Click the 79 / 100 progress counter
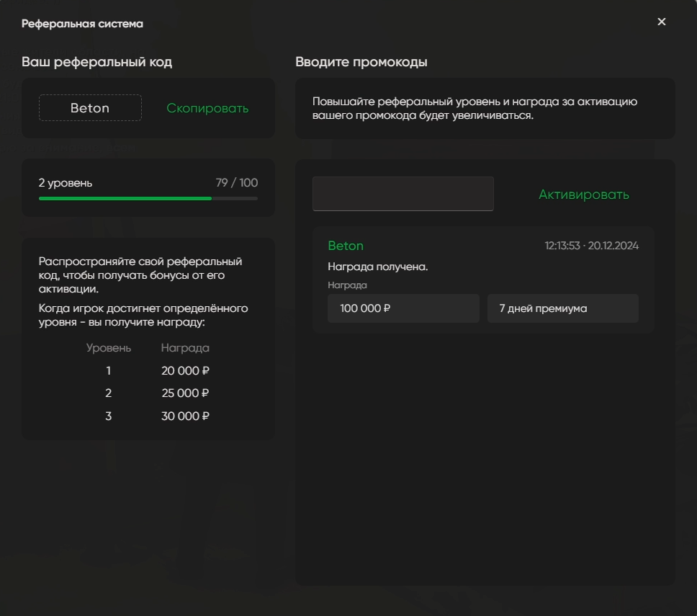This screenshot has width=697, height=616. (x=236, y=183)
